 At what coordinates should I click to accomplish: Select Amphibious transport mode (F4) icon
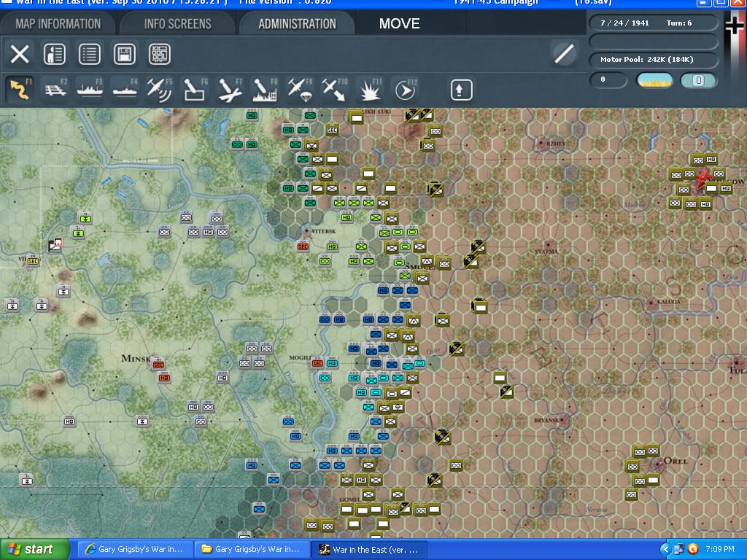coord(125,90)
